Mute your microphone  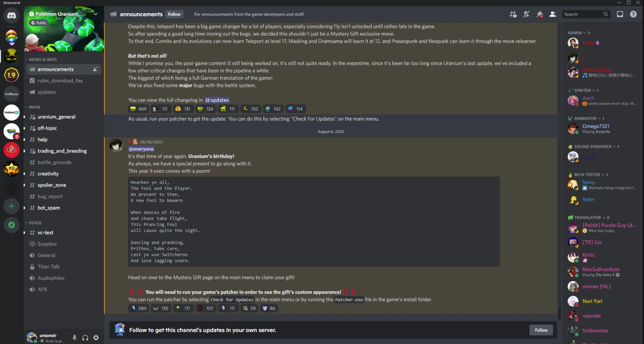coord(74,337)
